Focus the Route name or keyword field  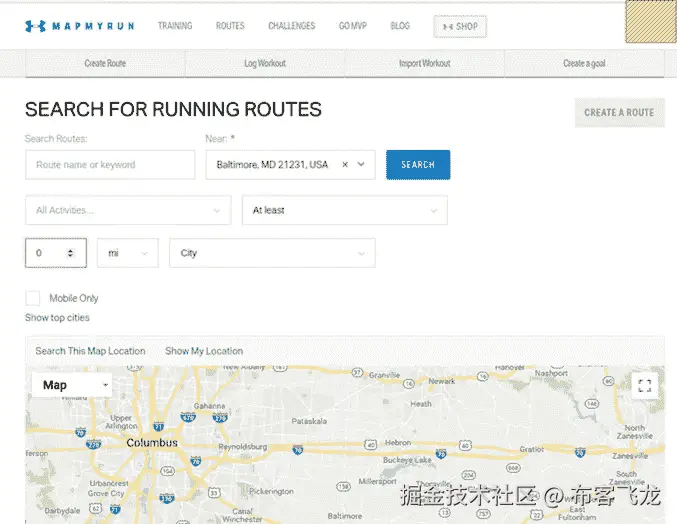click(110, 164)
